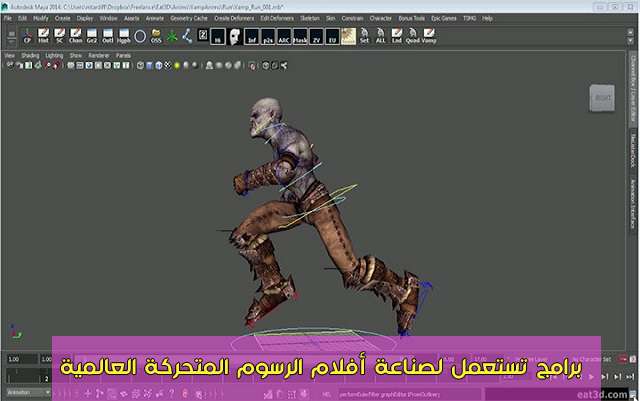640x401 pixels.
Task: Open the File menu
Action: [8, 18]
